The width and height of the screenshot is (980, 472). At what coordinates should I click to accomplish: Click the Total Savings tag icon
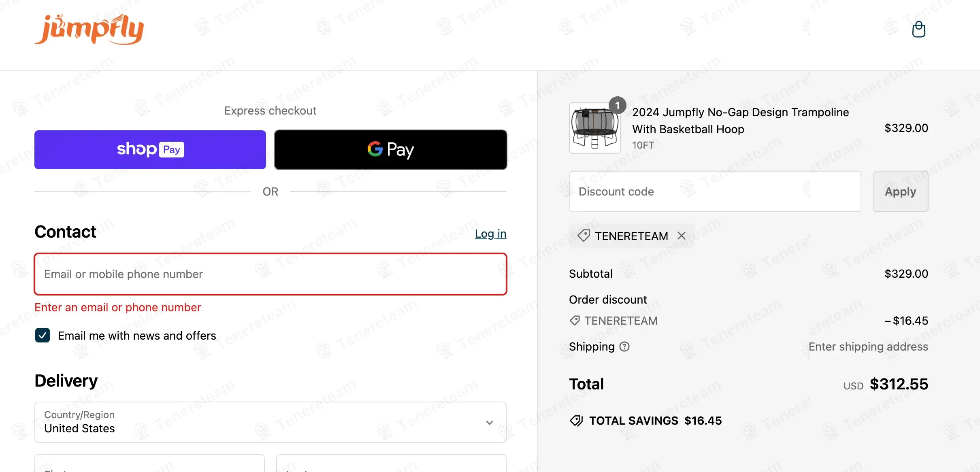point(576,421)
